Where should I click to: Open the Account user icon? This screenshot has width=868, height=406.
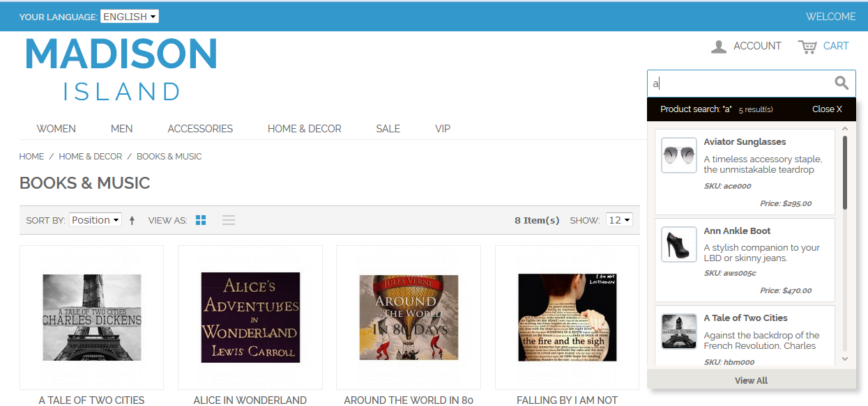click(718, 47)
